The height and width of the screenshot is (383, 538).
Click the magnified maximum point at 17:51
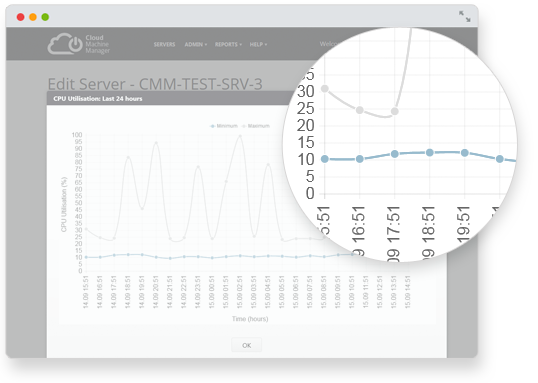tap(395, 111)
